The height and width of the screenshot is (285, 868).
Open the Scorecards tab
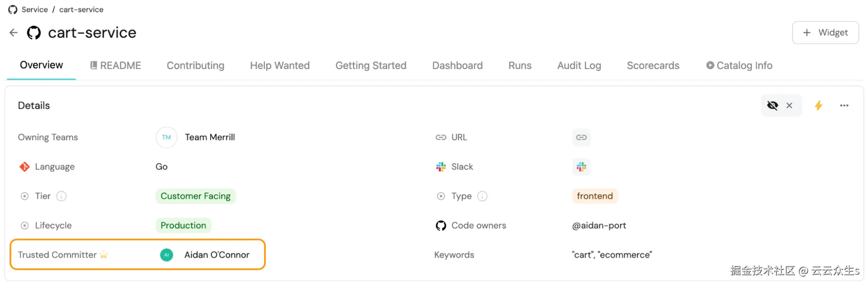coord(653,66)
